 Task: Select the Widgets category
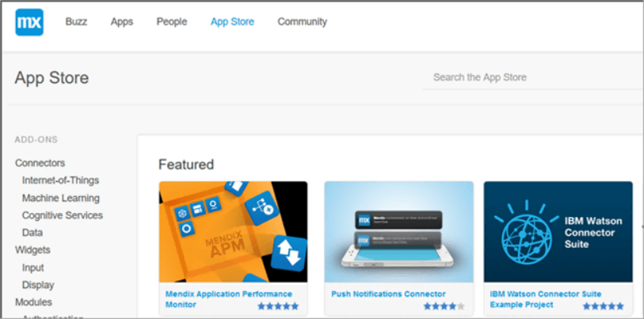32,249
